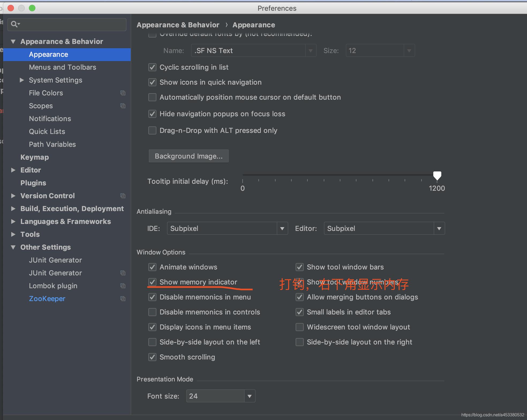Open the Keymap settings page
Viewport: 527px width, 420px height.
(35, 157)
